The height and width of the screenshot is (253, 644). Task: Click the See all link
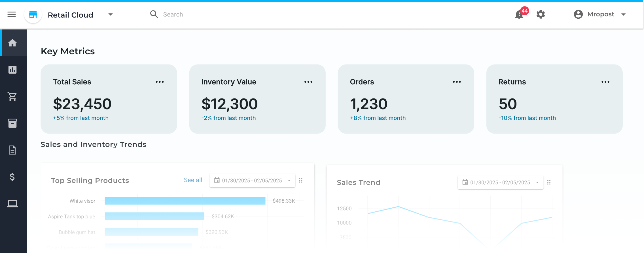click(193, 180)
